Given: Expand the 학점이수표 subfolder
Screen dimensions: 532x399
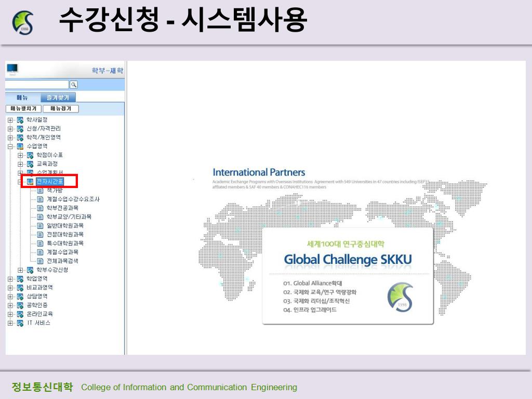Looking at the screenshot, I should [x=20, y=155].
